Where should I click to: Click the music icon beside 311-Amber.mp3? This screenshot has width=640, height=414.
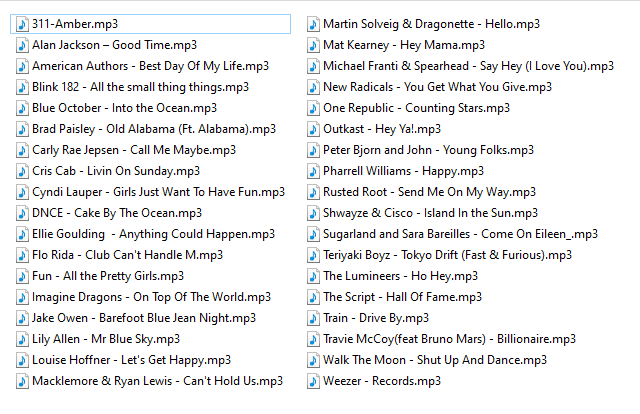coord(22,24)
